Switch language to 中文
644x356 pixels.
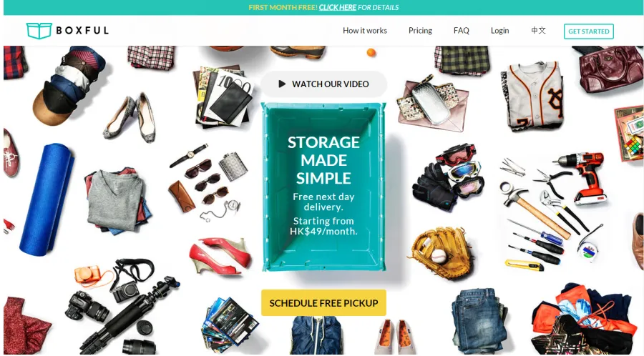click(538, 30)
